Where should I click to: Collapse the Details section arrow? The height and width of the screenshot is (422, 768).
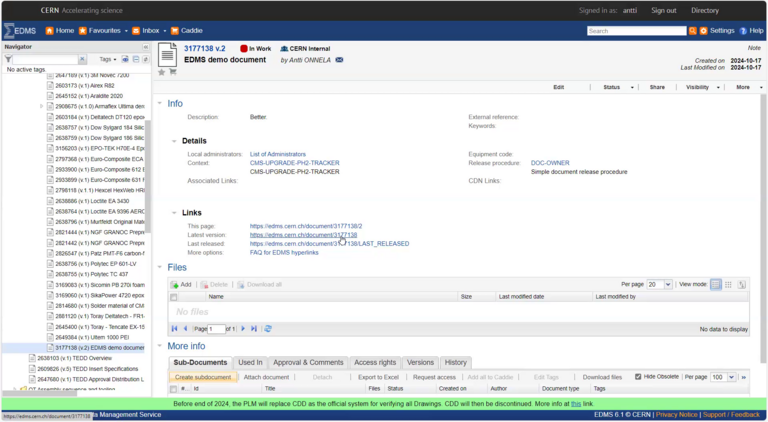point(174,141)
